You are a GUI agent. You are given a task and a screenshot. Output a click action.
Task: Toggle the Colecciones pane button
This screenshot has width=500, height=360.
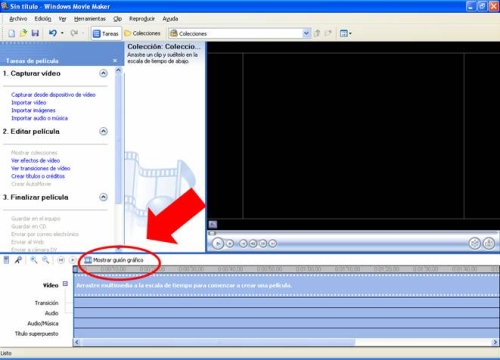(x=142, y=33)
